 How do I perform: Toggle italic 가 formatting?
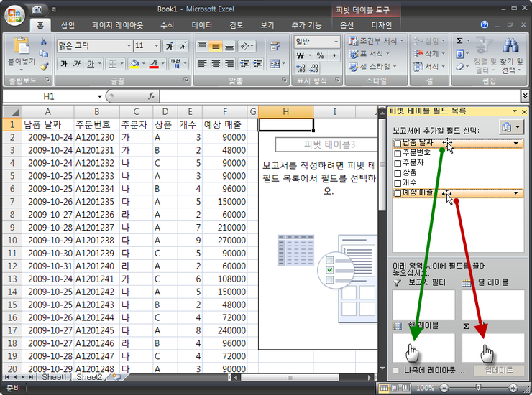click(x=77, y=63)
